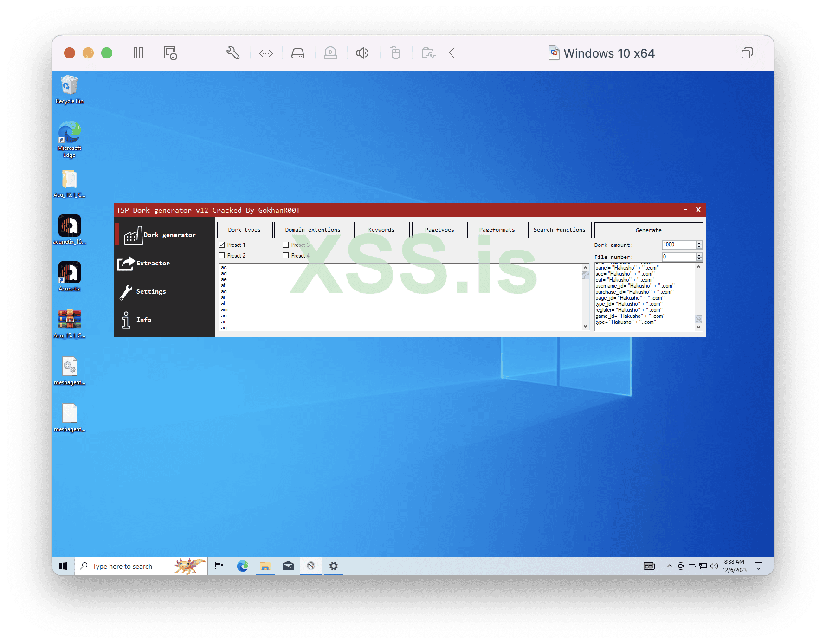826x644 pixels.
Task: Click the Dork amount input field
Action: [x=679, y=245]
